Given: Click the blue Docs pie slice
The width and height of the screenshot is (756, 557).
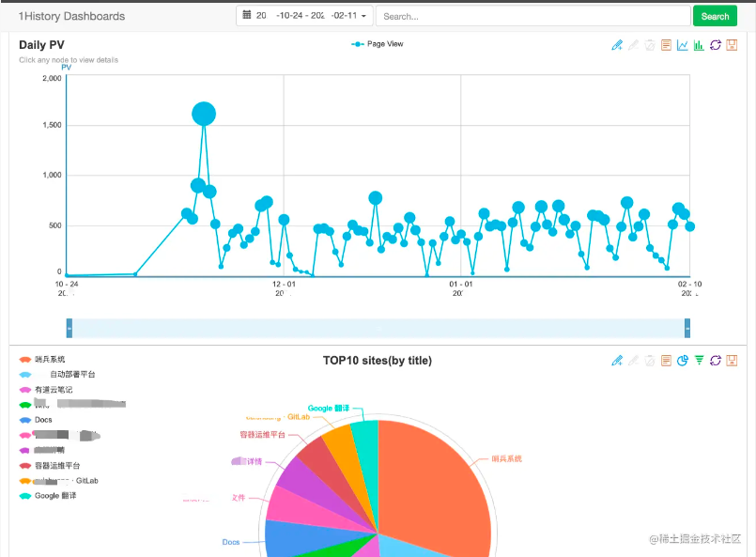Looking at the screenshot, I should point(309,537).
